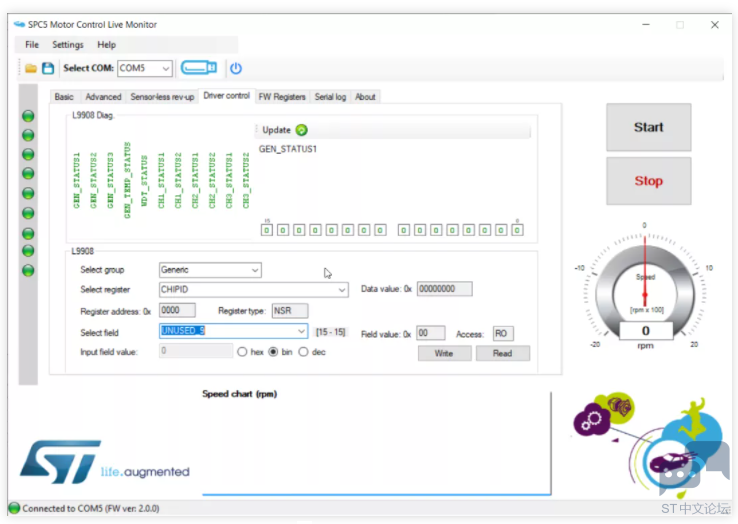Screen dimensions: 738x524
Task: Click the Input field value box
Action: click(x=196, y=351)
